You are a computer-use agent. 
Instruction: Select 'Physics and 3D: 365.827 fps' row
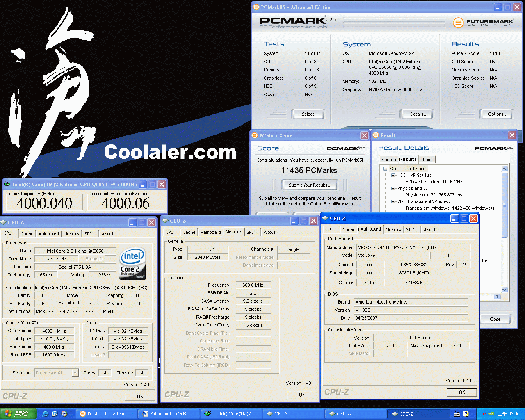coord(434,195)
